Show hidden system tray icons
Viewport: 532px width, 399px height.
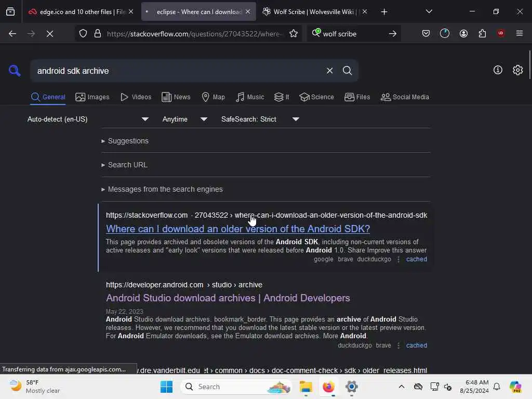[x=402, y=387]
